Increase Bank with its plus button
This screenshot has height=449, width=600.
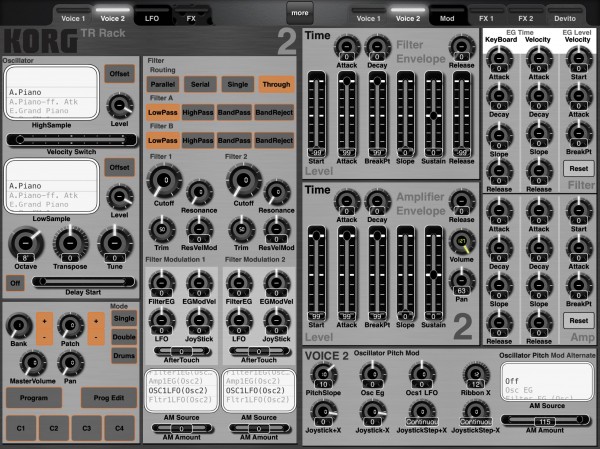point(44,321)
